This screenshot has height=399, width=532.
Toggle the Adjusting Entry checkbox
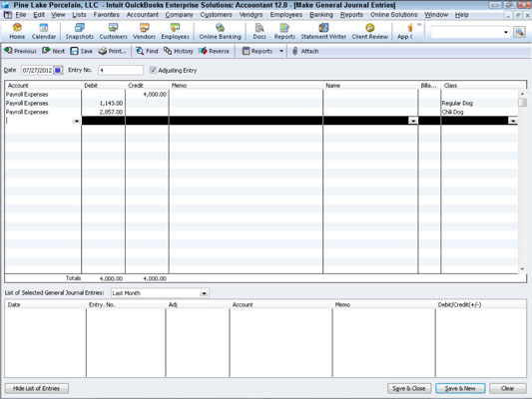(153, 70)
